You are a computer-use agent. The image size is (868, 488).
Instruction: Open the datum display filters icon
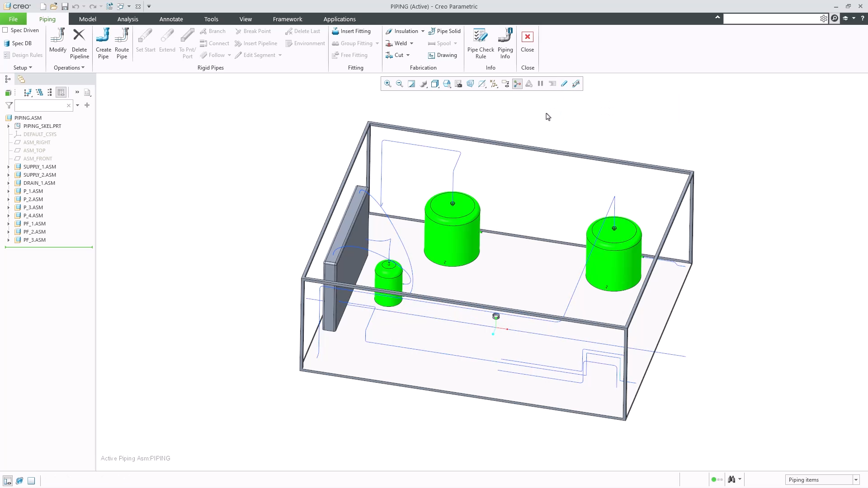point(494,84)
